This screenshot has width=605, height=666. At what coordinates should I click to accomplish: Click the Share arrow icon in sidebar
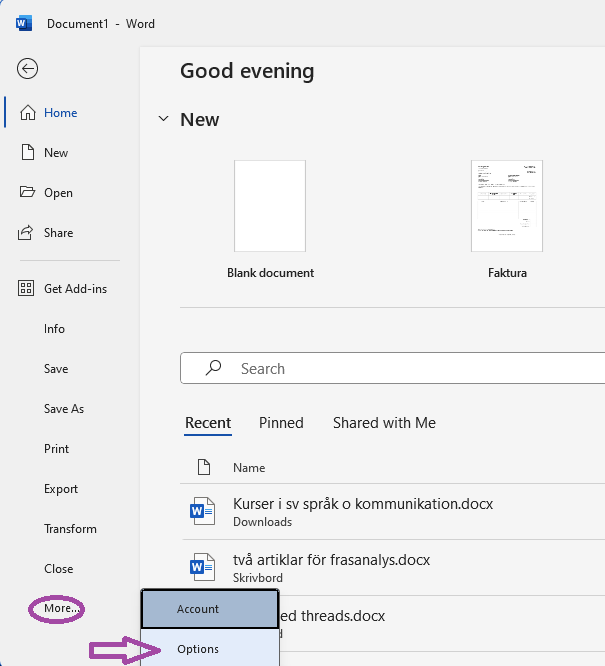(x=25, y=232)
